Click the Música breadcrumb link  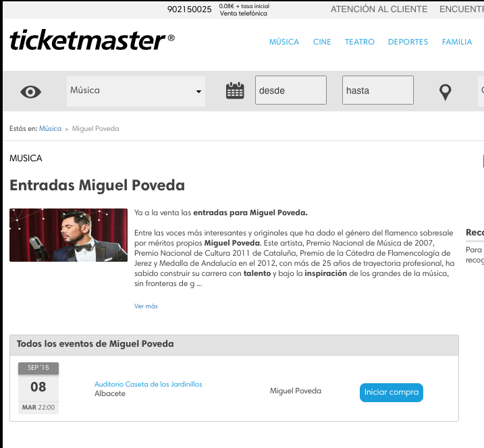(x=51, y=128)
